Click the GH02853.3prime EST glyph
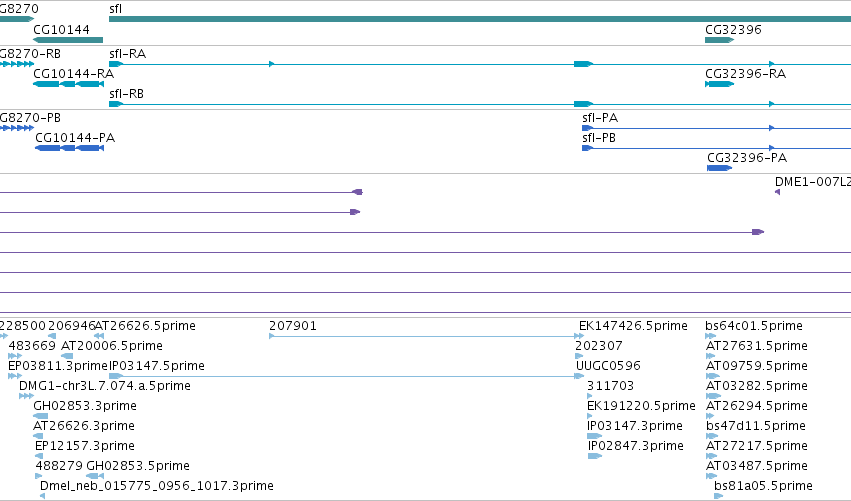The width and height of the screenshot is (851, 501). tap(41, 416)
